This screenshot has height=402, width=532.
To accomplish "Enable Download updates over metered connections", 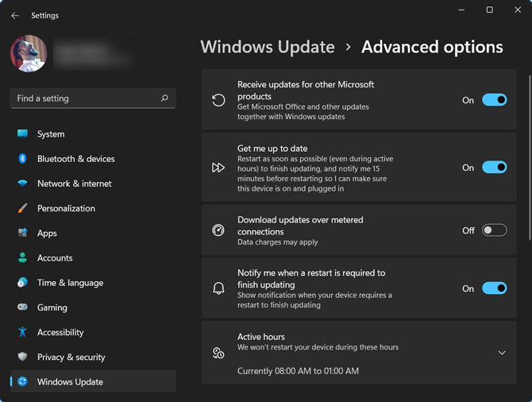I will click(x=495, y=230).
